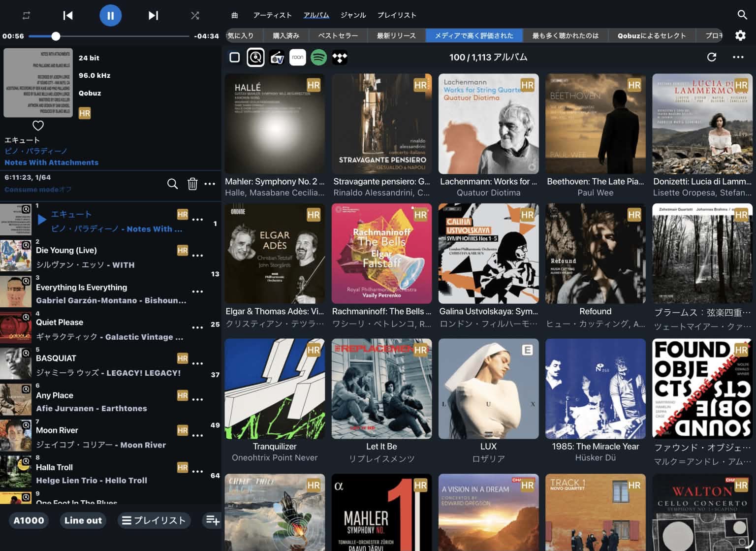Open more options above album grid
Viewport: 756px width, 551px height.
point(738,57)
